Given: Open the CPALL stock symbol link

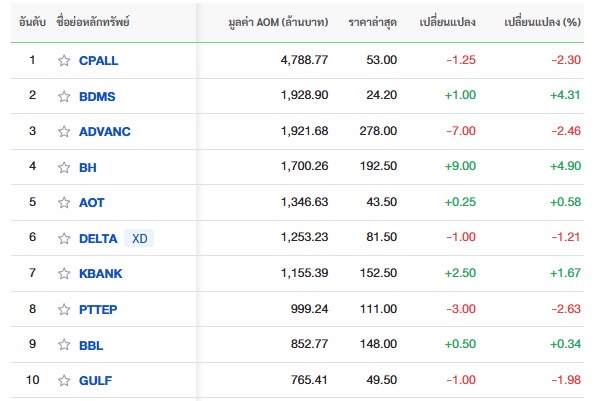Looking at the screenshot, I should pos(99,61).
